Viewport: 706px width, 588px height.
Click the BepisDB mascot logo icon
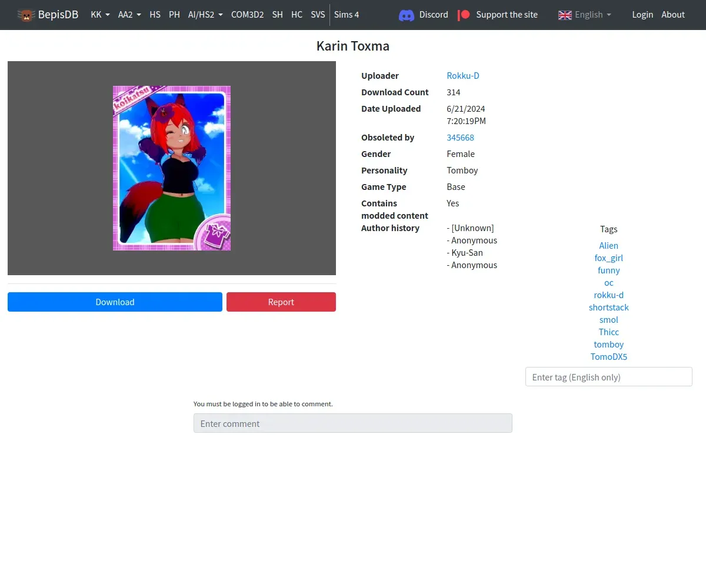pyautogui.click(x=26, y=15)
